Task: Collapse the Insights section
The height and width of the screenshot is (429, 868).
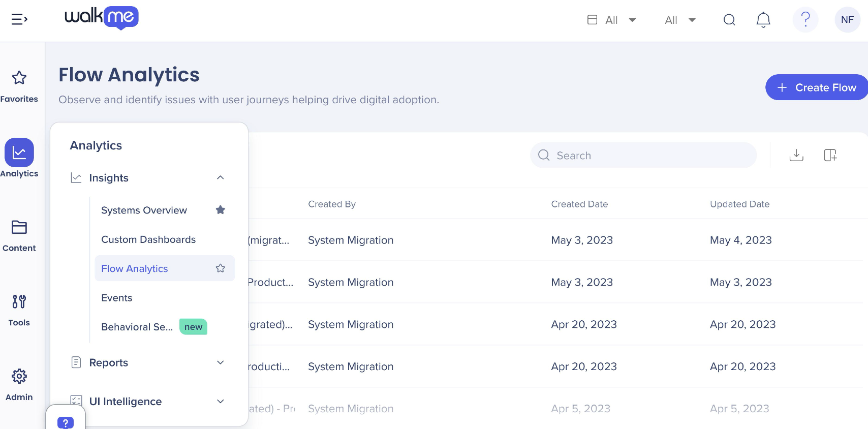Action: pyautogui.click(x=220, y=177)
